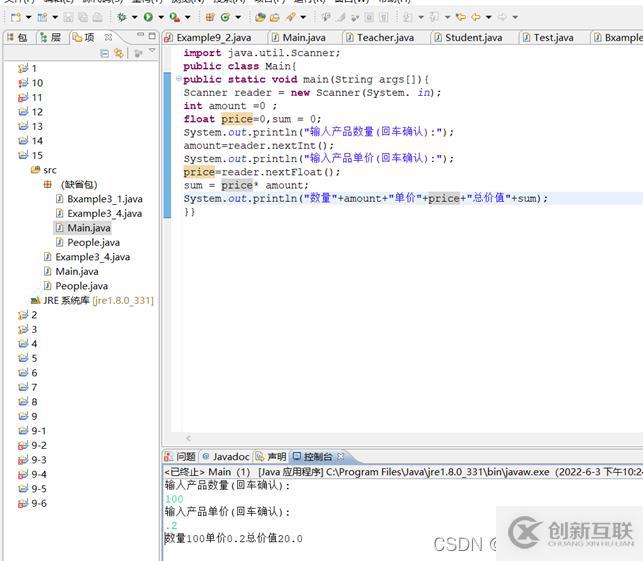The image size is (643, 561).
Task: Click the New file toolbar icon
Action: 16,17
